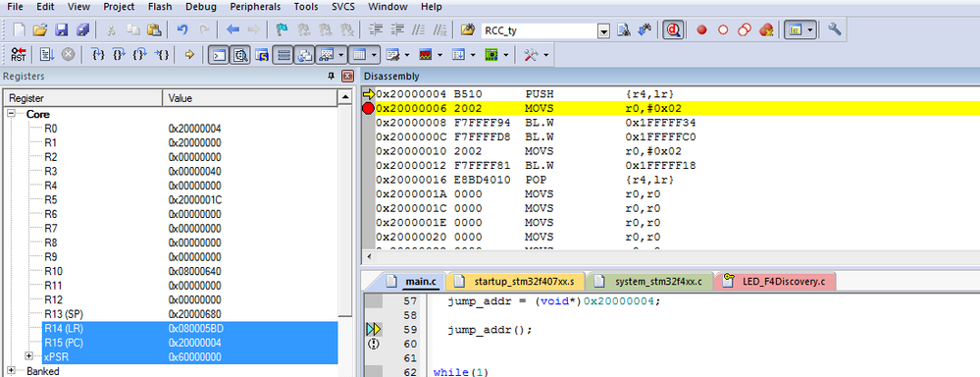Open the Memory Windows dropdown arrow
The width and height of the screenshot is (980, 377).
[374, 55]
